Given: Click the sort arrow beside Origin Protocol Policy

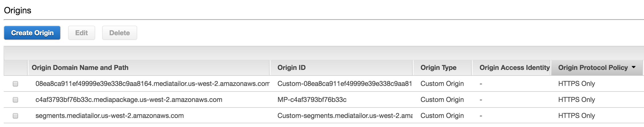Looking at the screenshot, I should coord(634,67).
